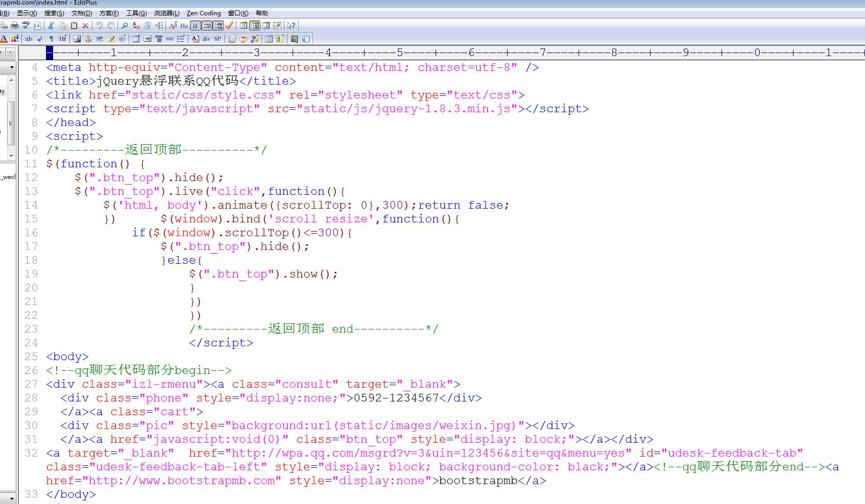Open the List tag dropdown icon

coord(181,39)
